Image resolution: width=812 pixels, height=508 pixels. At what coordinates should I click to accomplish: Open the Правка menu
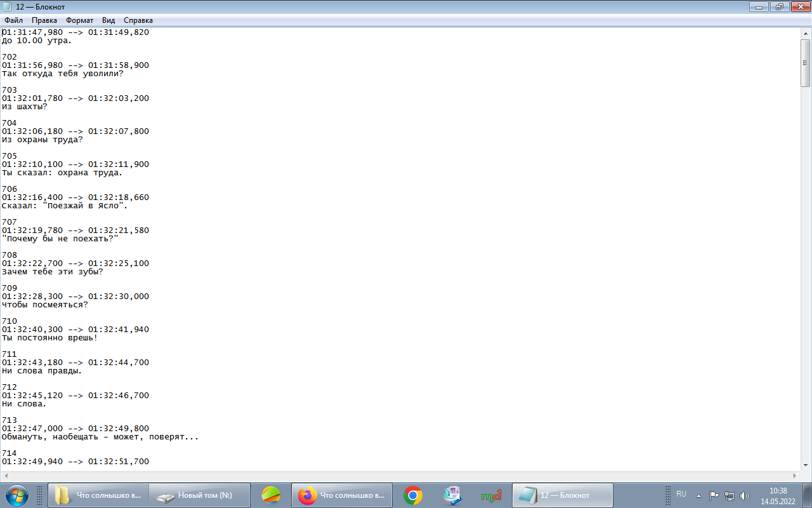tap(44, 20)
